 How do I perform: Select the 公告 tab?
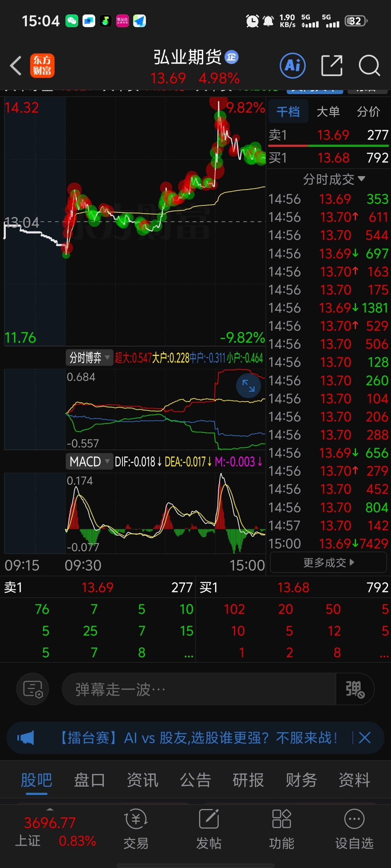click(195, 780)
